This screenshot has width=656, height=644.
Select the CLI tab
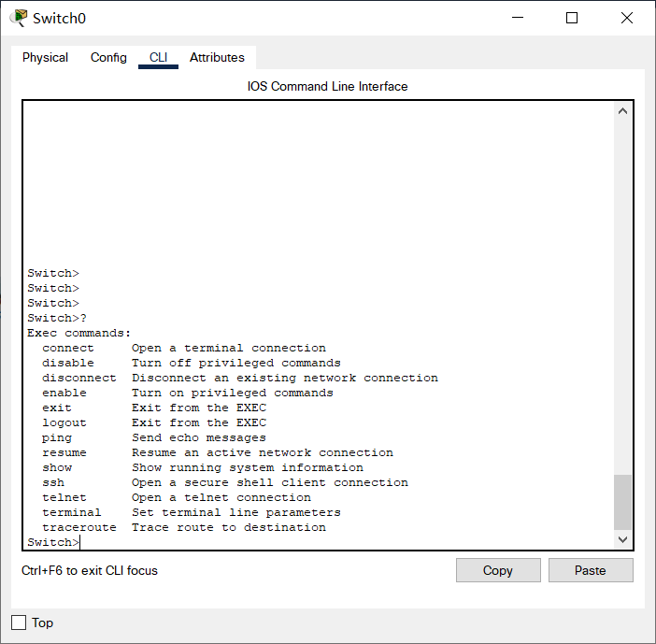pyautogui.click(x=158, y=57)
